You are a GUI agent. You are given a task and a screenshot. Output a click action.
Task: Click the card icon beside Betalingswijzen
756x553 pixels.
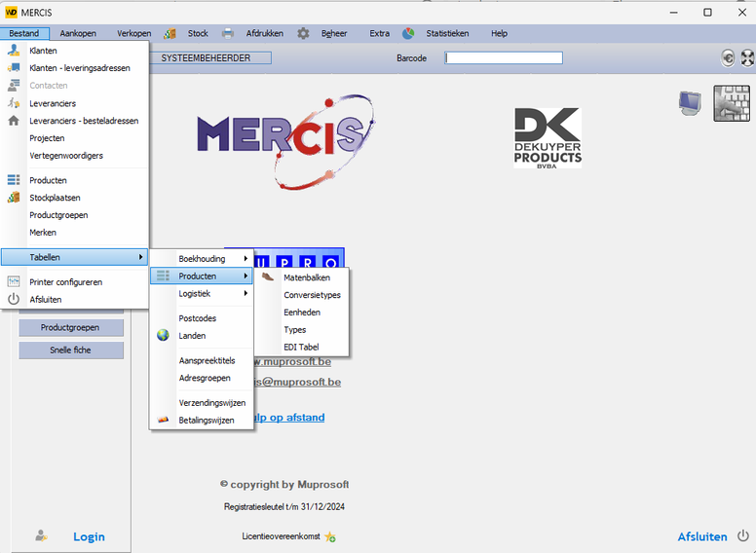163,420
